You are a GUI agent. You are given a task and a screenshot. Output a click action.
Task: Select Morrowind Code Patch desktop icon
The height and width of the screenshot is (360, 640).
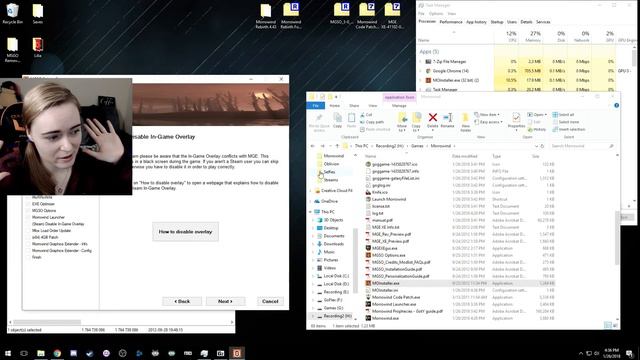pos(367,16)
